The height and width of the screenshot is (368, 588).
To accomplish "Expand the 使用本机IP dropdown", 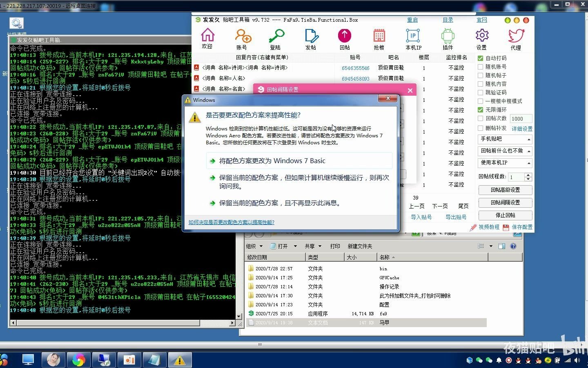I will 506,163.
